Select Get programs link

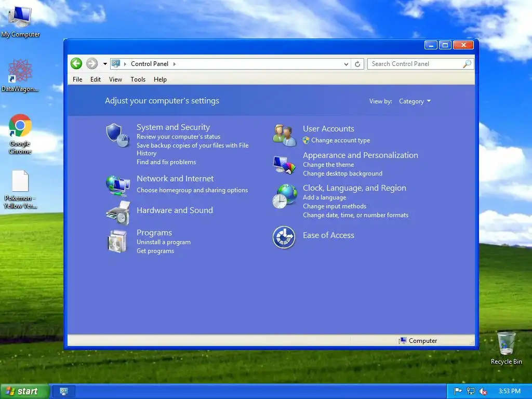155,251
